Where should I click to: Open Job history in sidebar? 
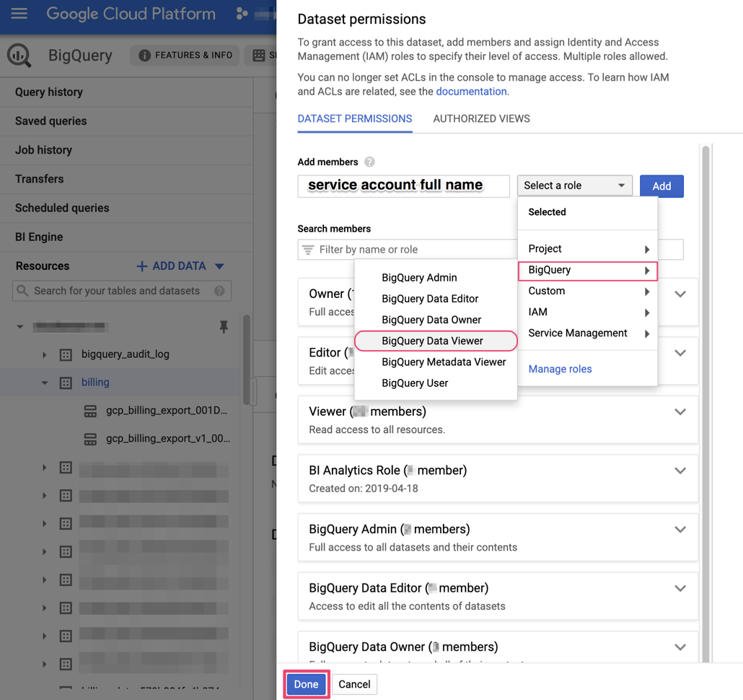tap(126, 150)
